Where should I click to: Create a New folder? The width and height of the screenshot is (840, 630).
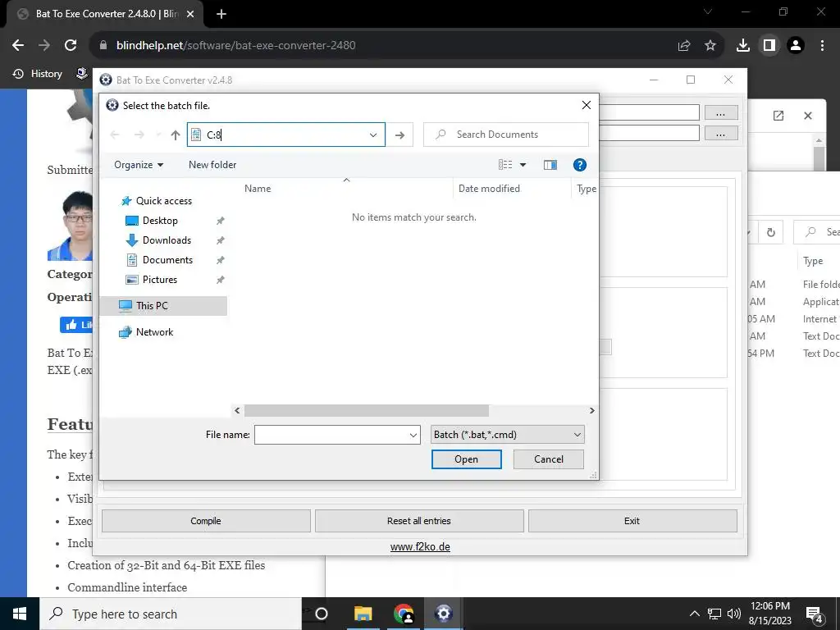coord(212,165)
